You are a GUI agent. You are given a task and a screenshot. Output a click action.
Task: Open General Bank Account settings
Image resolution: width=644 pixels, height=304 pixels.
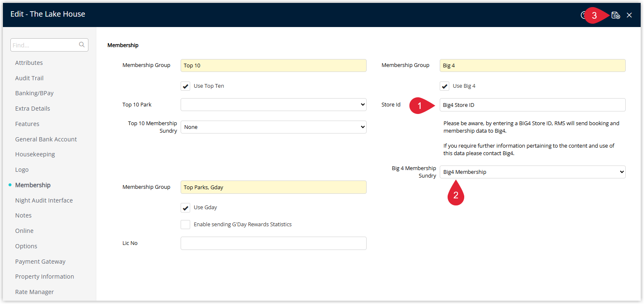pyautogui.click(x=46, y=139)
